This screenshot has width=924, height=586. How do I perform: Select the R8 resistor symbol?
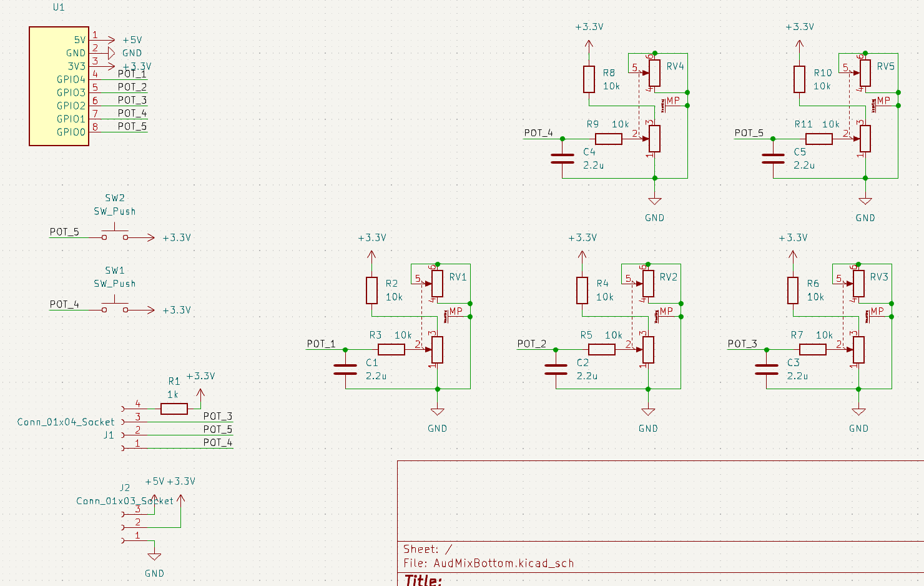589,79
